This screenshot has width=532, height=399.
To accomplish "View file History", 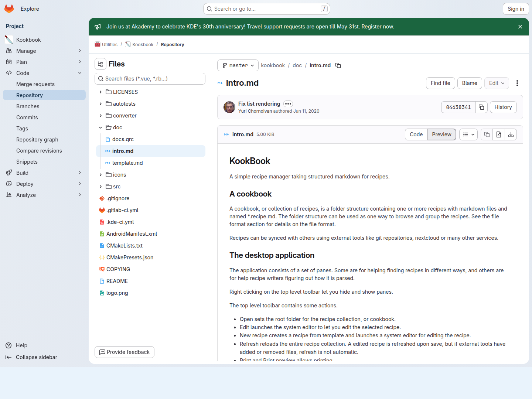I will click(503, 107).
